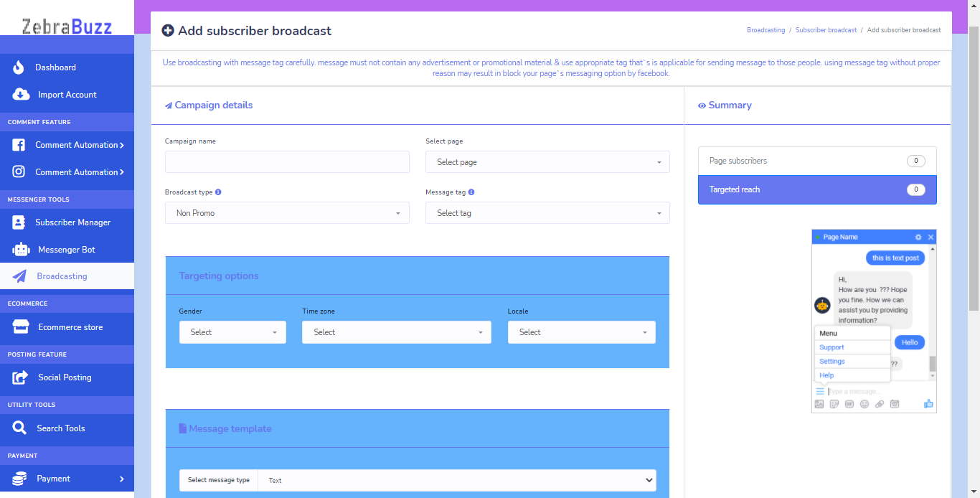This screenshot has width=980, height=498.
Task: Click the 'this is text post' bubble
Action: click(895, 258)
